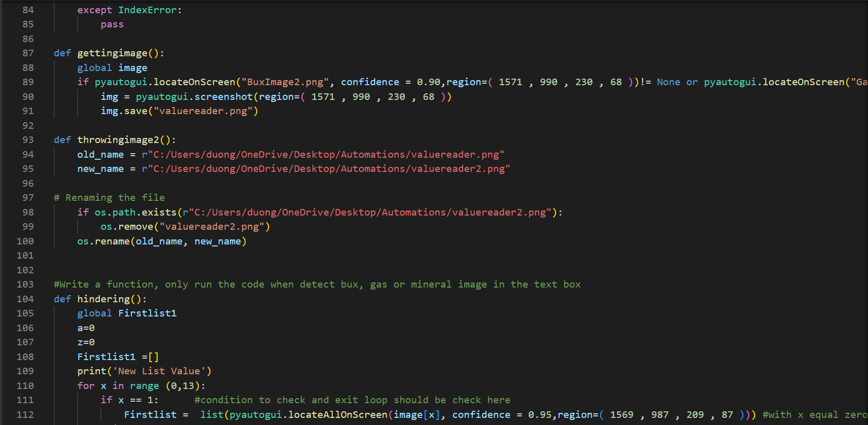Select line 93 via its line number
The height and width of the screenshot is (425, 868).
(x=28, y=140)
